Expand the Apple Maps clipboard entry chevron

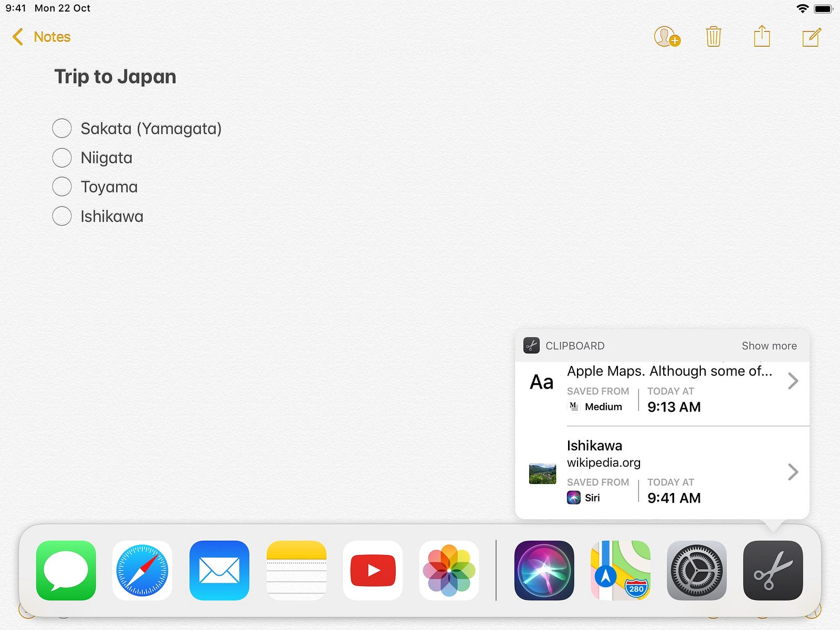[x=793, y=381]
